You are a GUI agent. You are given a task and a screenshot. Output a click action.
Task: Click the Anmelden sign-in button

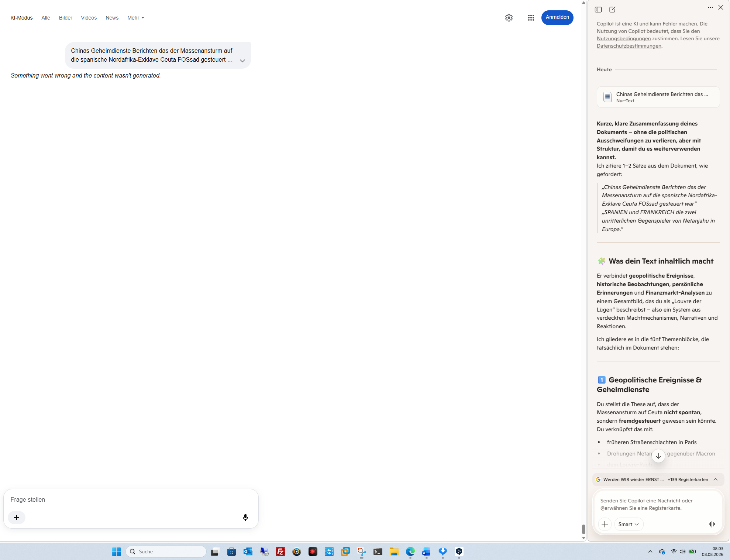[x=557, y=17]
